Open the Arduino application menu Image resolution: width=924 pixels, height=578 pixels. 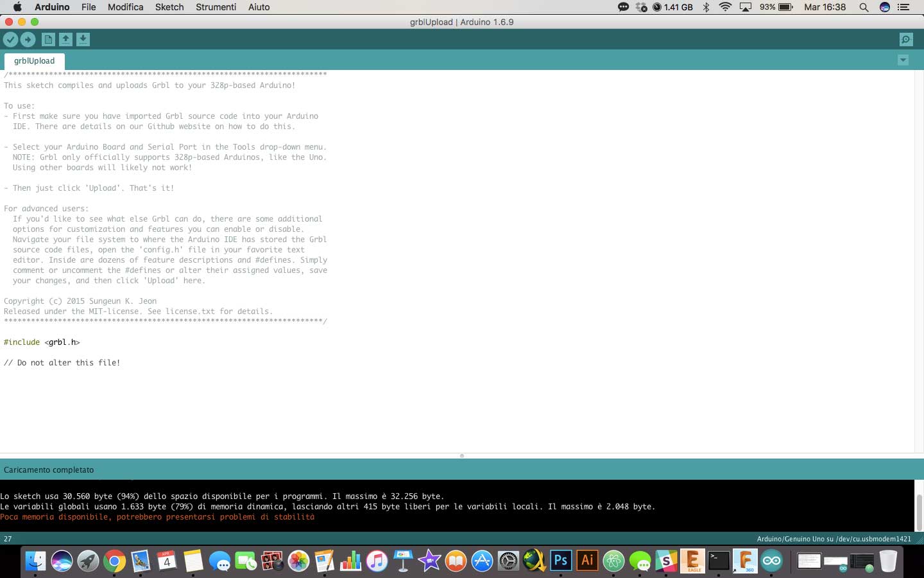tap(52, 7)
